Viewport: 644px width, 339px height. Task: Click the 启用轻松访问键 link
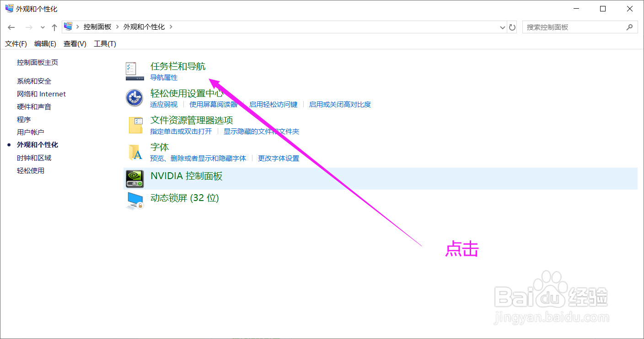click(x=274, y=105)
